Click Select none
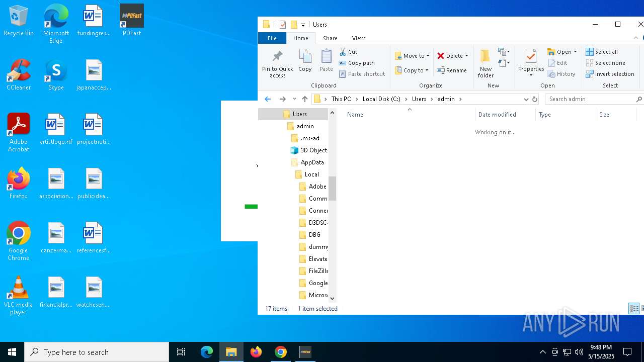This screenshot has height=362, width=644. (x=605, y=63)
